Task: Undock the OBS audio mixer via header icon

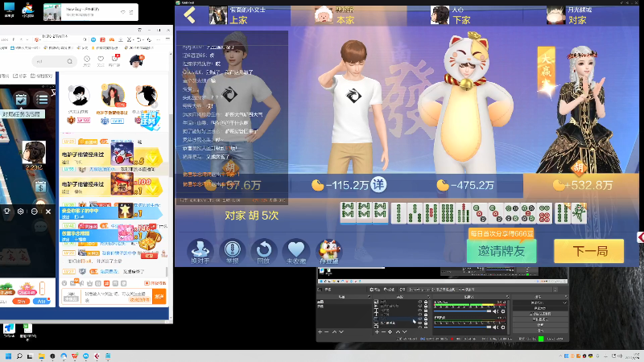Action: [508, 296]
